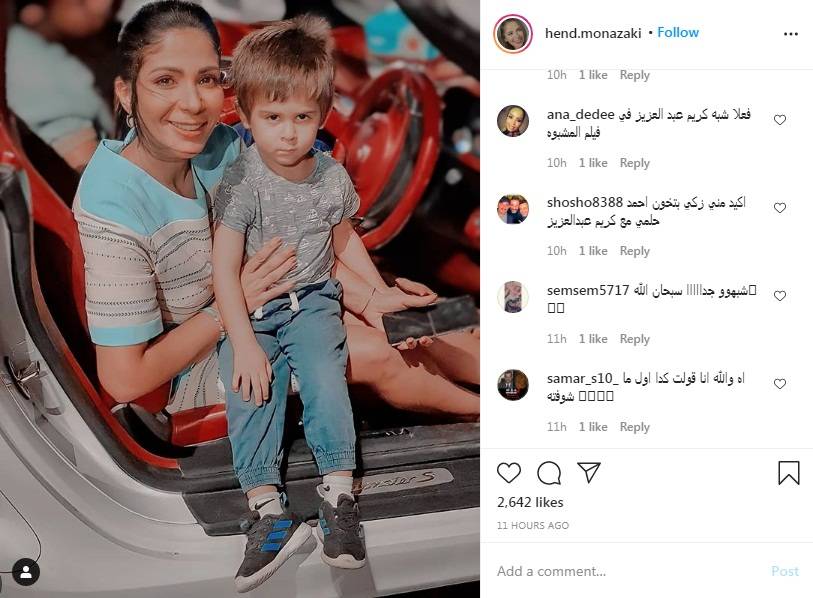The height and width of the screenshot is (598, 813).
Task: Like the post with the heart icon
Action: click(x=509, y=473)
